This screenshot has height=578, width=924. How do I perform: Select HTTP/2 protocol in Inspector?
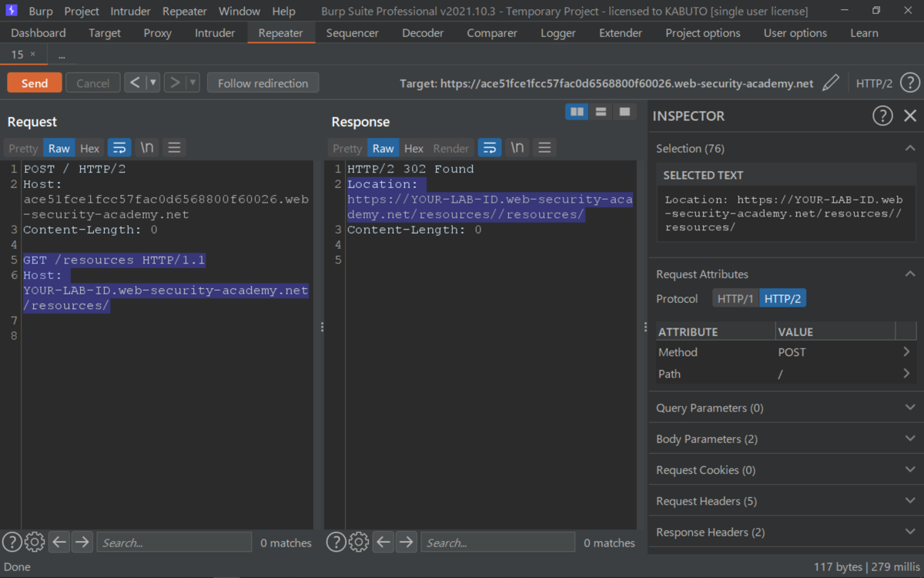[x=782, y=299]
